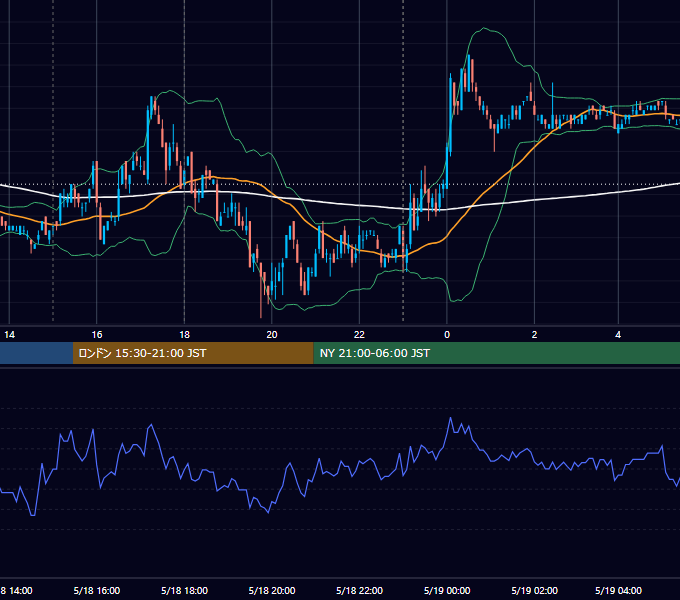Select the NY 21:00-06:00 JST session bar
This screenshot has height=600, width=680.
497,353
